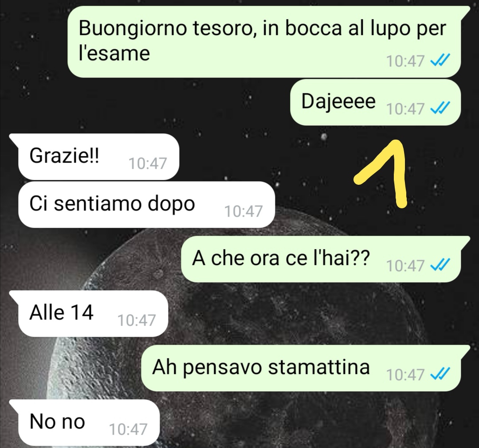Tap the "Ah pensavo stamattina" bubble

coord(306,368)
